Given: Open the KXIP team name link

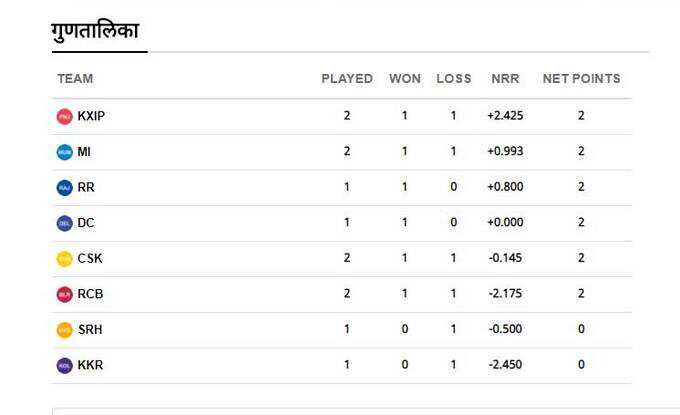Looking at the screenshot, I should pyautogui.click(x=91, y=116).
